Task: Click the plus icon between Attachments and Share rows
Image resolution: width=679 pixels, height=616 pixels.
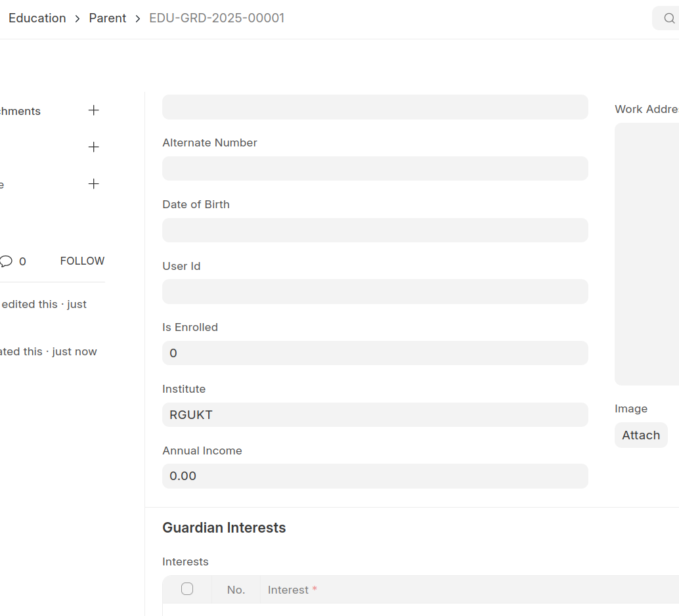Action: click(x=94, y=147)
